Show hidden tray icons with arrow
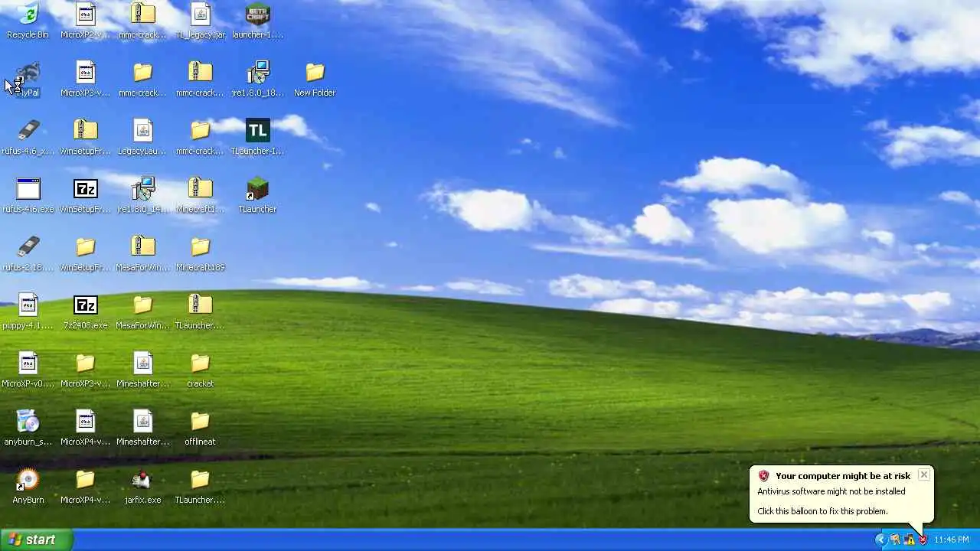The image size is (980, 551). click(880, 540)
